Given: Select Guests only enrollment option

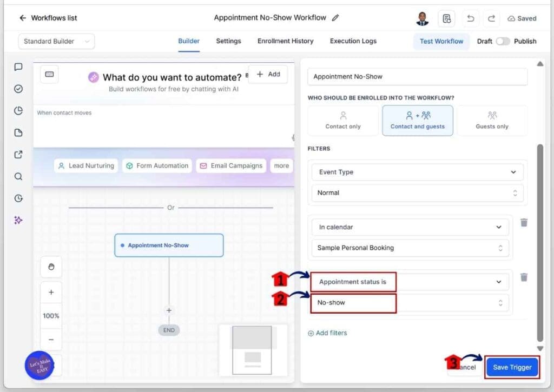Looking at the screenshot, I should [492, 121].
